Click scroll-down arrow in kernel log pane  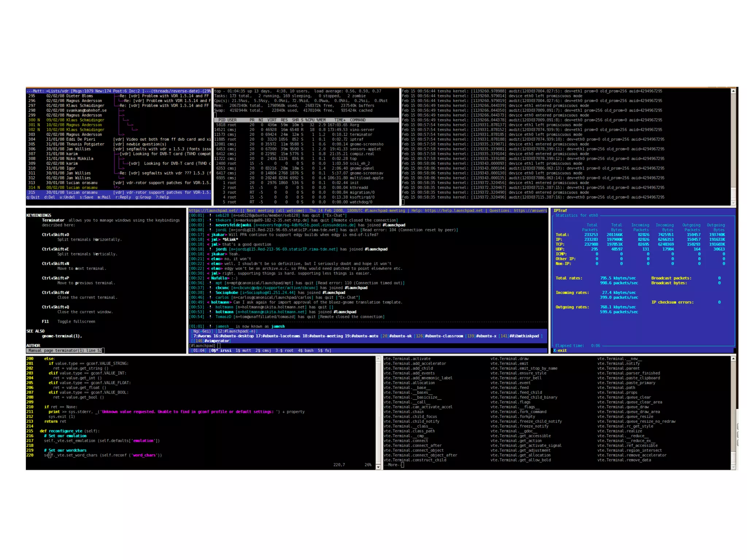tap(733, 203)
